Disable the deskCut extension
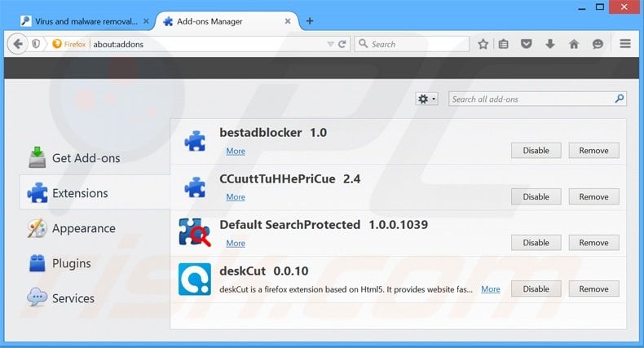This screenshot has height=348, width=644. tap(536, 289)
